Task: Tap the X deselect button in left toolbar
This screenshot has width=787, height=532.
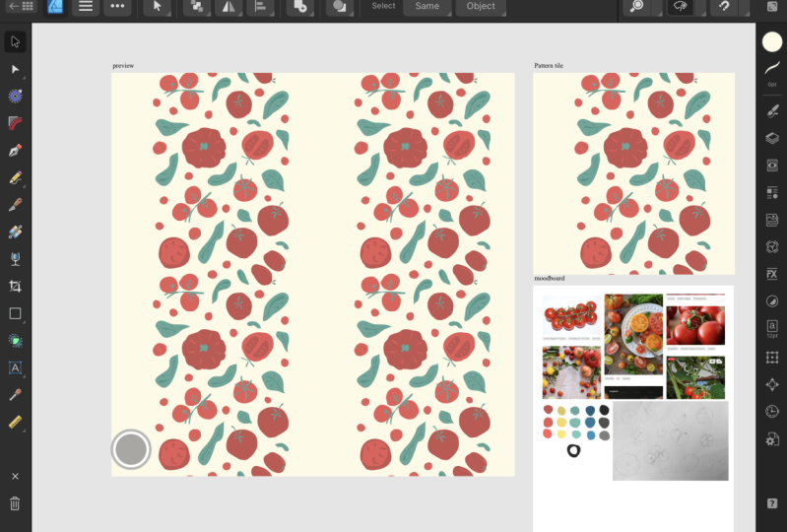Action: pyautogui.click(x=15, y=476)
